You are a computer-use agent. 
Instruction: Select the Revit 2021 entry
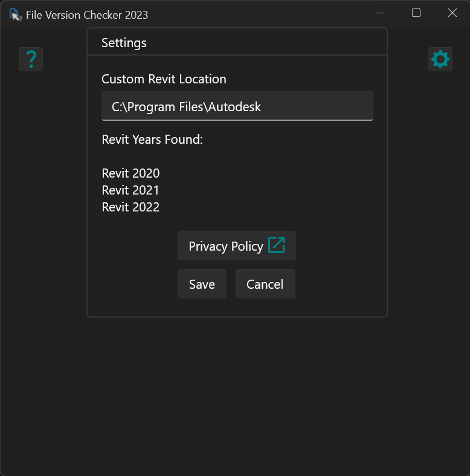[130, 190]
